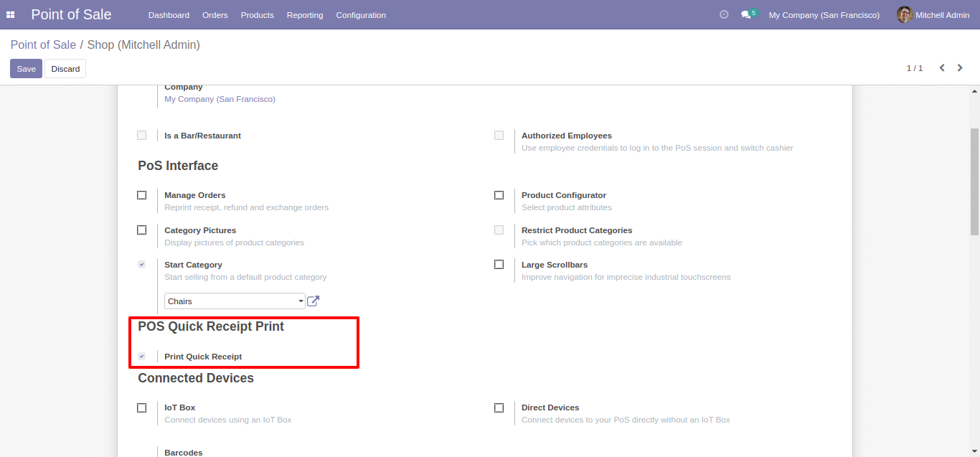Open company switcher My Company (San Francisco)
This screenshot has width=980, height=457.
pos(824,15)
